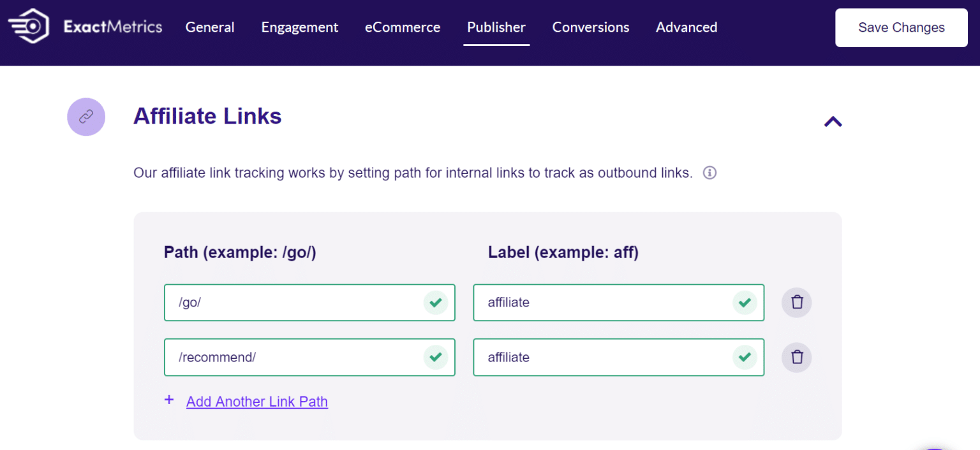Screen dimensions: 980x450
Task: Collapse the Affiliate Links section
Action: [x=833, y=121]
